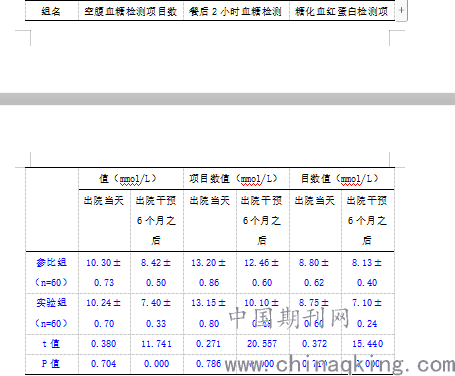The width and height of the screenshot is (455, 376).
Task: Select the P 值 row label
Action: pyautogui.click(x=52, y=364)
